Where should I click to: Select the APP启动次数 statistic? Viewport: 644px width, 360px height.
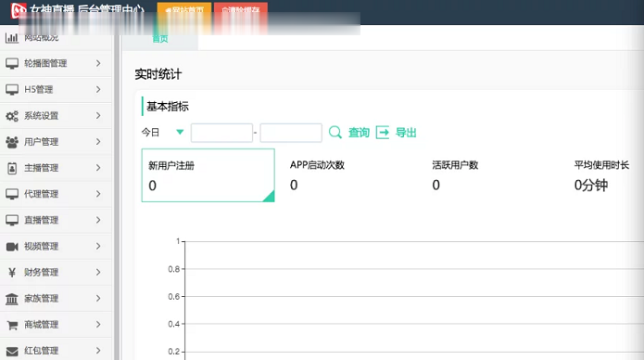pos(317,175)
